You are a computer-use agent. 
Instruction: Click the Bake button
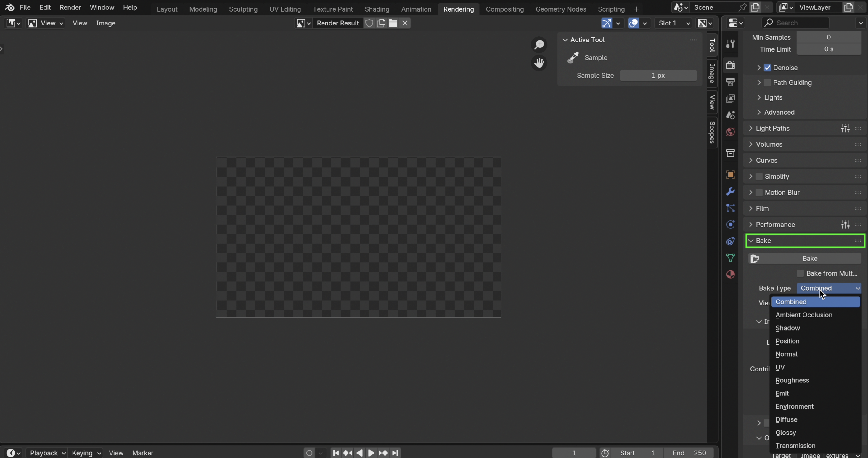(x=809, y=258)
